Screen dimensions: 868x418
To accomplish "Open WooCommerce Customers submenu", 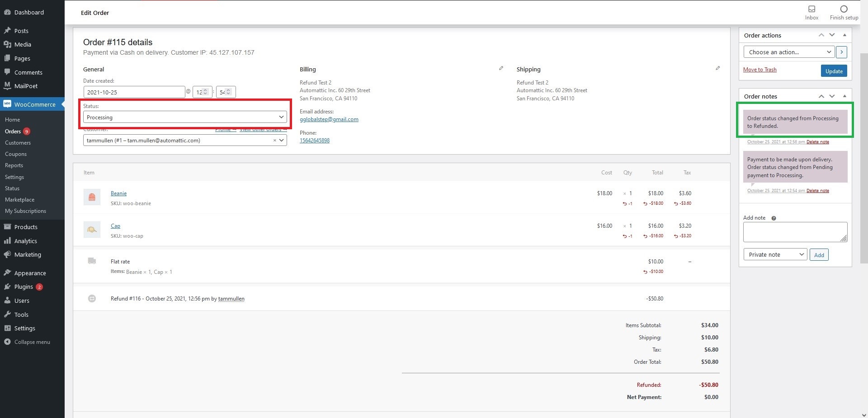I will [18, 143].
